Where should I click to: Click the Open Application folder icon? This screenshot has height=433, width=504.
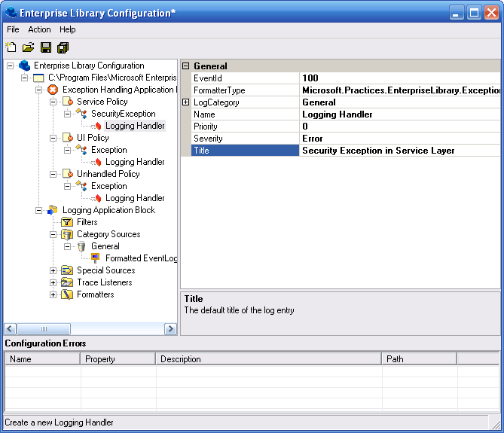28,47
